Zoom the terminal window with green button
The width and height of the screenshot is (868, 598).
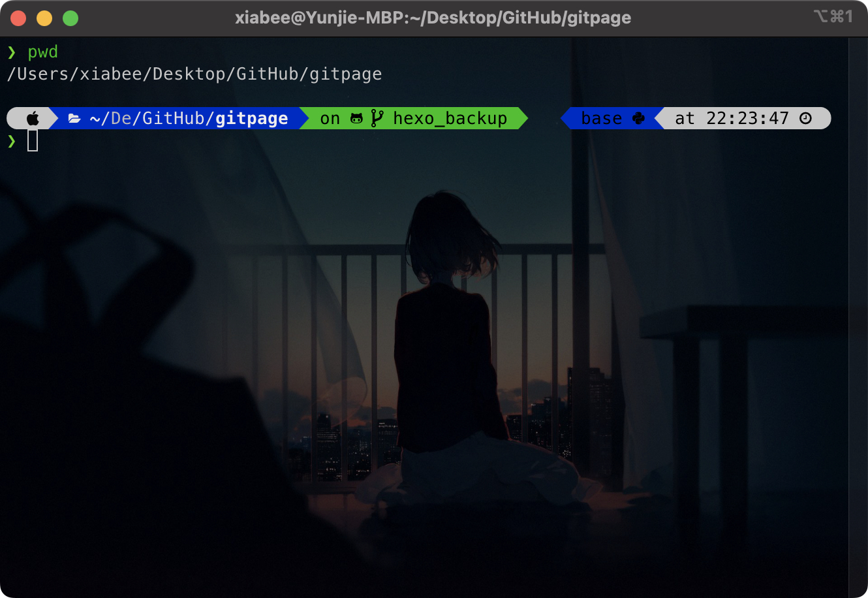click(x=70, y=18)
